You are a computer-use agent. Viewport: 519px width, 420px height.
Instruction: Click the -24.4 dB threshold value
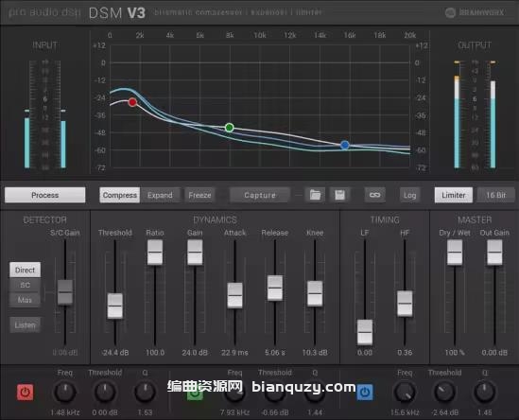point(115,353)
